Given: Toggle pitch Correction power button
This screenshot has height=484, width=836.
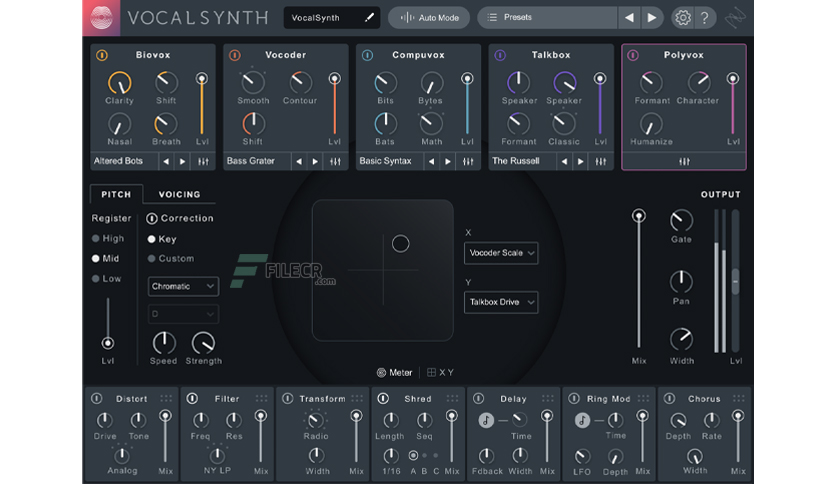Looking at the screenshot, I should (151, 218).
